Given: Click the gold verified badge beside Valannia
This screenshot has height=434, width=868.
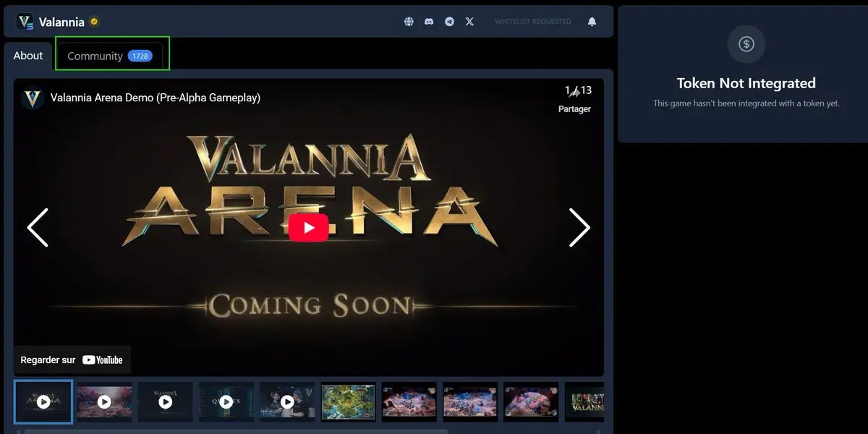Looking at the screenshot, I should tap(94, 22).
